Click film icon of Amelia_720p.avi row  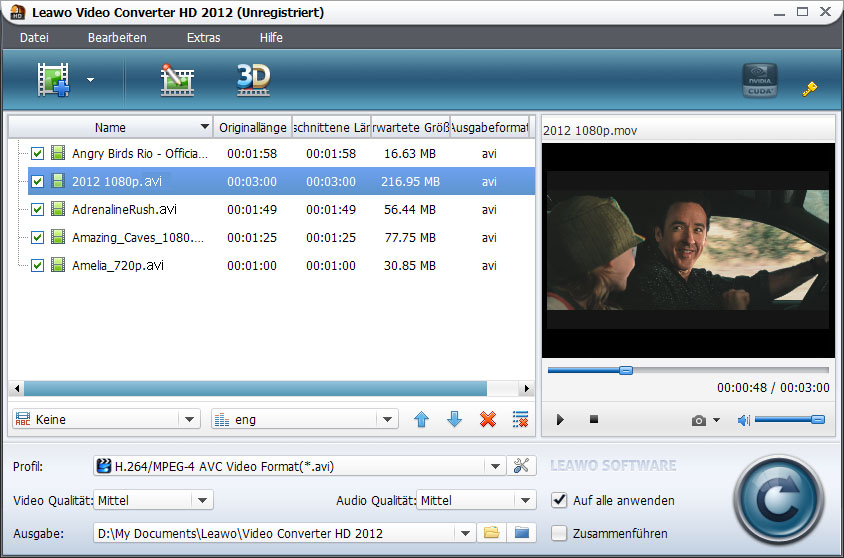click(x=58, y=265)
